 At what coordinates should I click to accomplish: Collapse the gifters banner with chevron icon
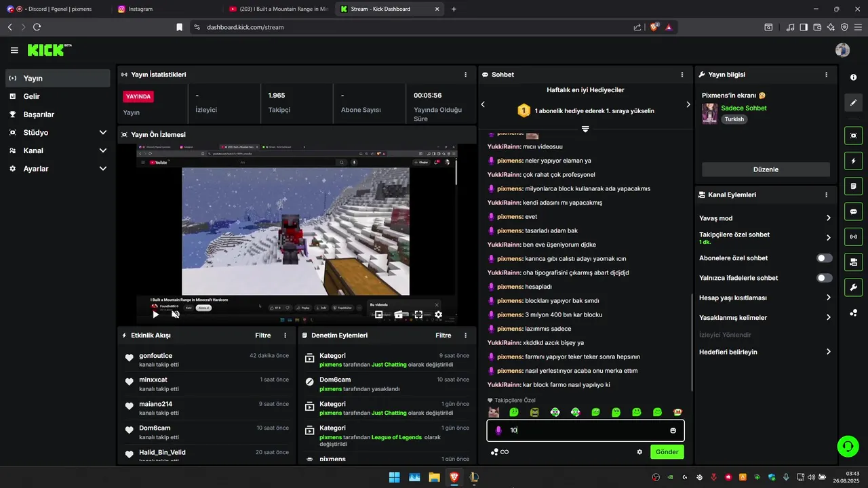[585, 129]
